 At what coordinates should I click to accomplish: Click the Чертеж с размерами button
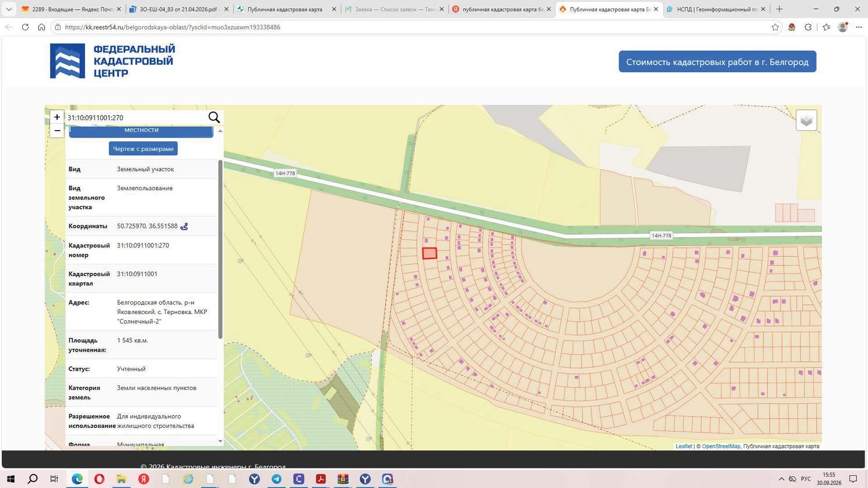143,149
